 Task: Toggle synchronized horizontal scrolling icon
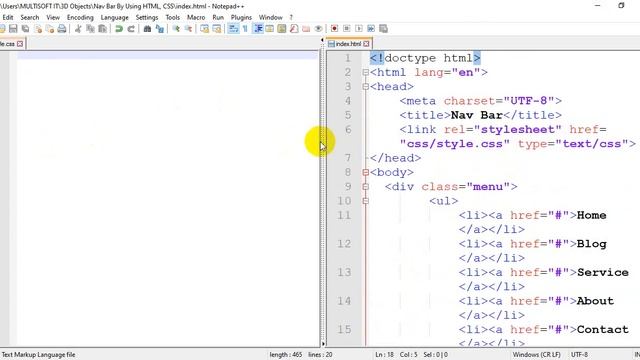[x=217, y=29]
